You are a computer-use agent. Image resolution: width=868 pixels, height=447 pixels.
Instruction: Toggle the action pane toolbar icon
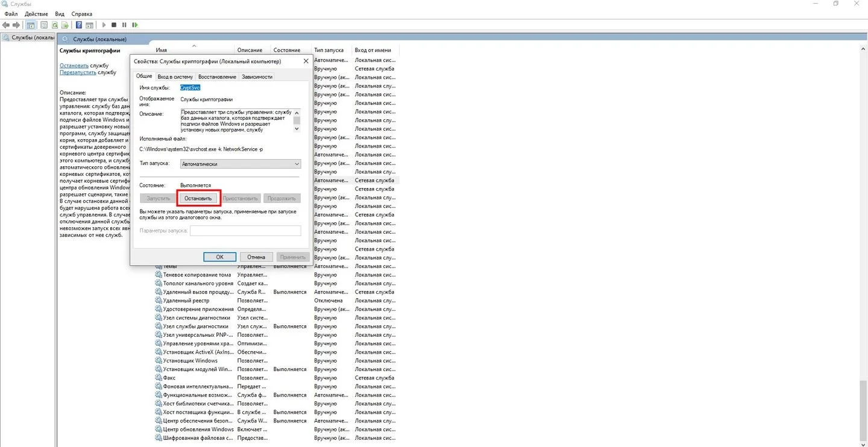[89, 25]
